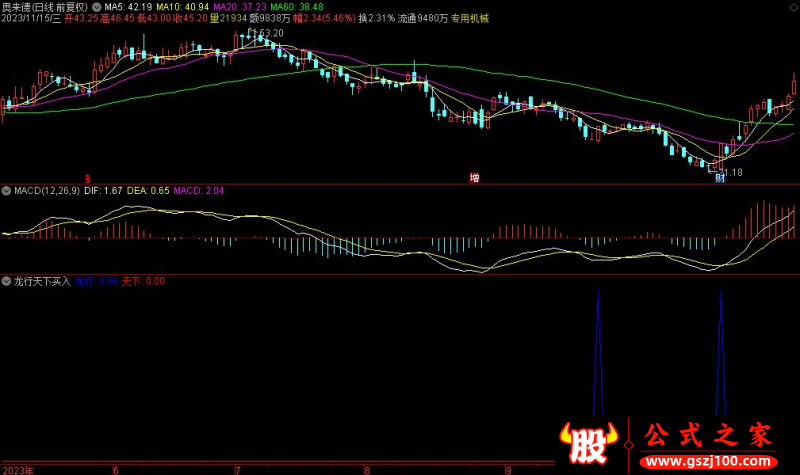Open the 专用机械 industry sector link
Viewport: 800px width, 475px height.
coord(470,18)
